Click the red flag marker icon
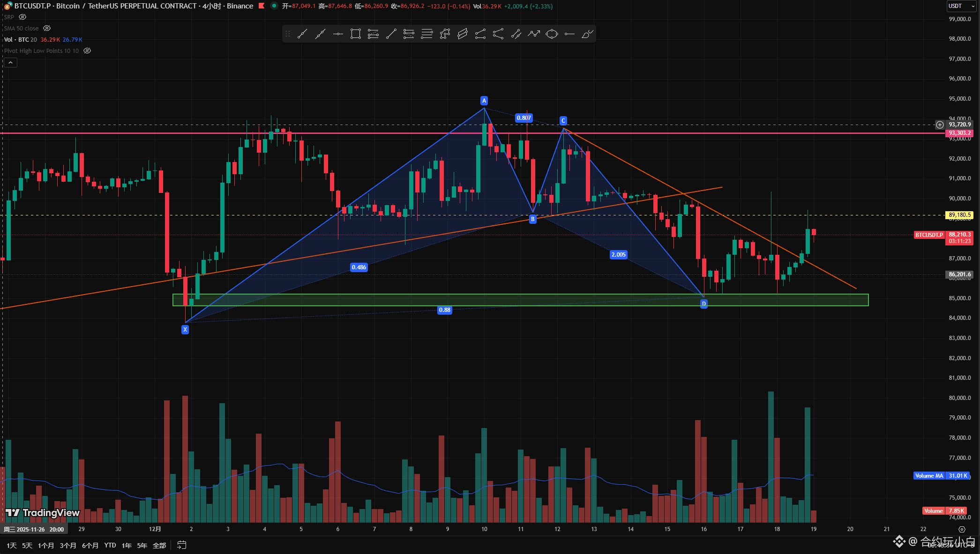Screen dimensions: 980x554 262,6
